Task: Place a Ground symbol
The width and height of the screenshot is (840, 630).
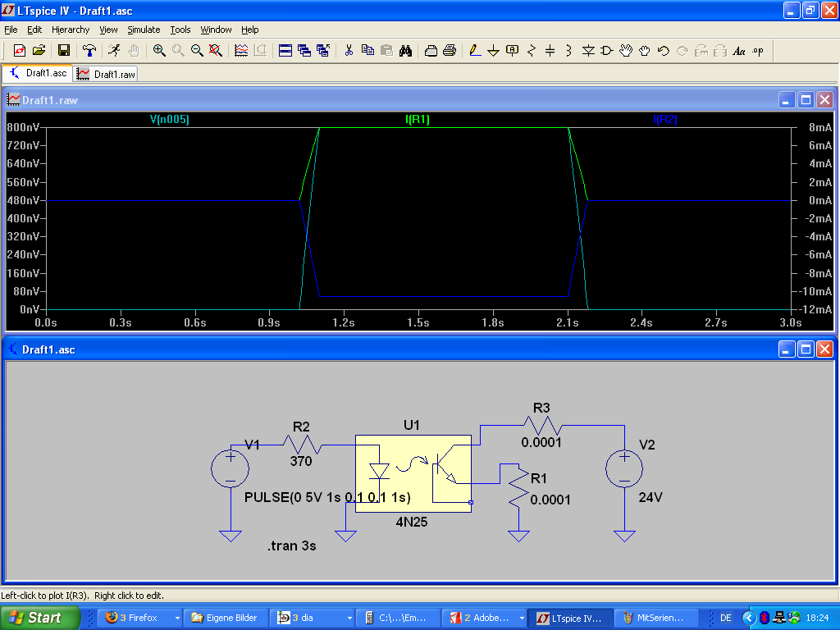Action: (x=493, y=50)
